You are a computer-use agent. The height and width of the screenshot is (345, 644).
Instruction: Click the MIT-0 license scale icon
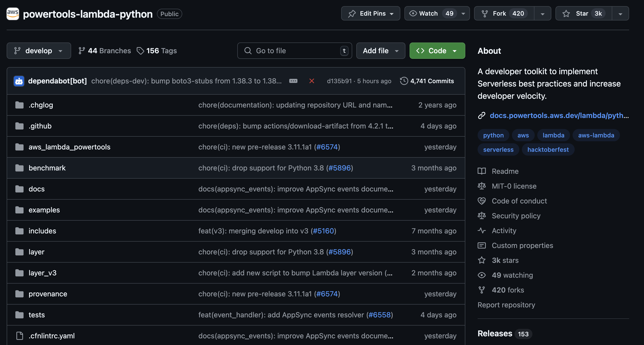tap(482, 186)
